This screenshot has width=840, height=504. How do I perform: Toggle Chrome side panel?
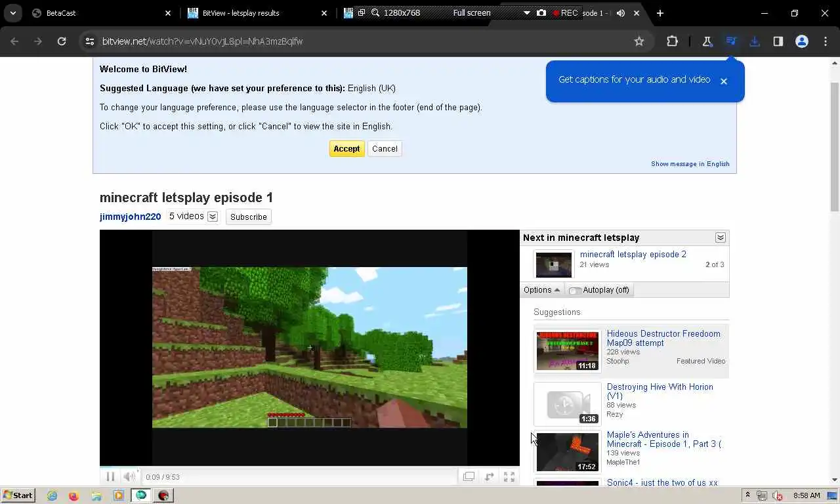778,41
